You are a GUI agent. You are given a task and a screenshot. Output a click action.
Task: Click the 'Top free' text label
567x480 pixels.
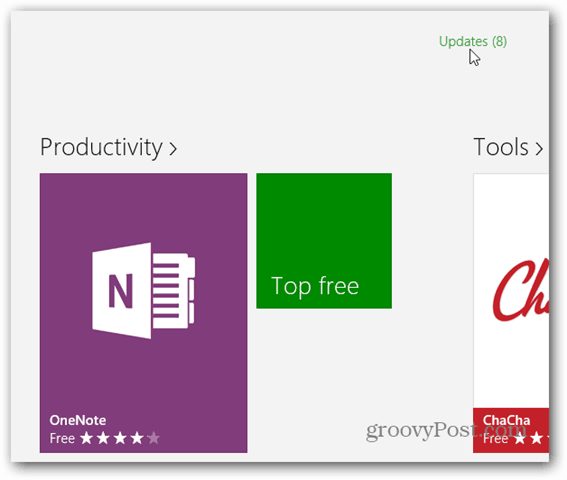tap(315, 286)
